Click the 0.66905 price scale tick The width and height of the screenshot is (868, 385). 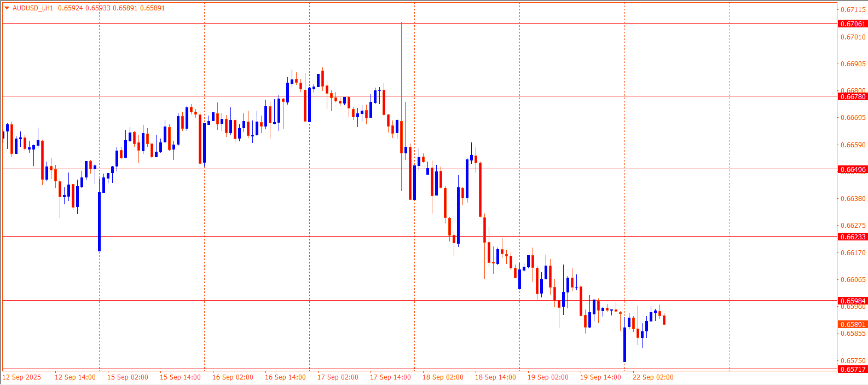pos(853,64)
